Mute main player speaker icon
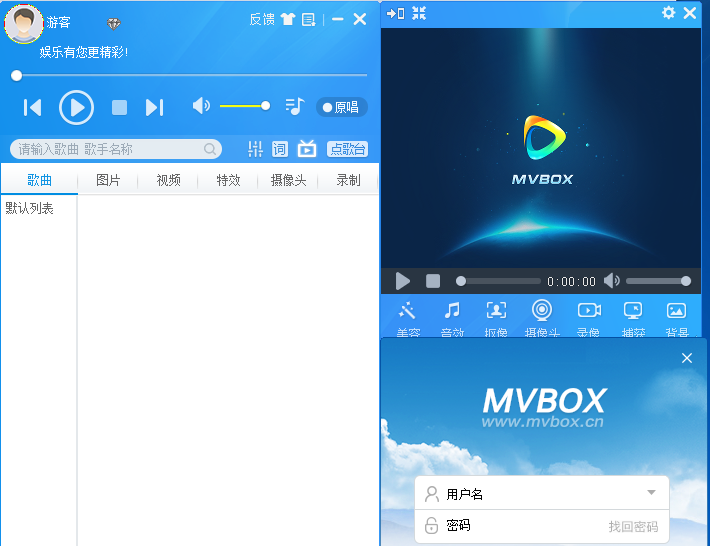Screen dimensions: 710x546 point(201,106)
